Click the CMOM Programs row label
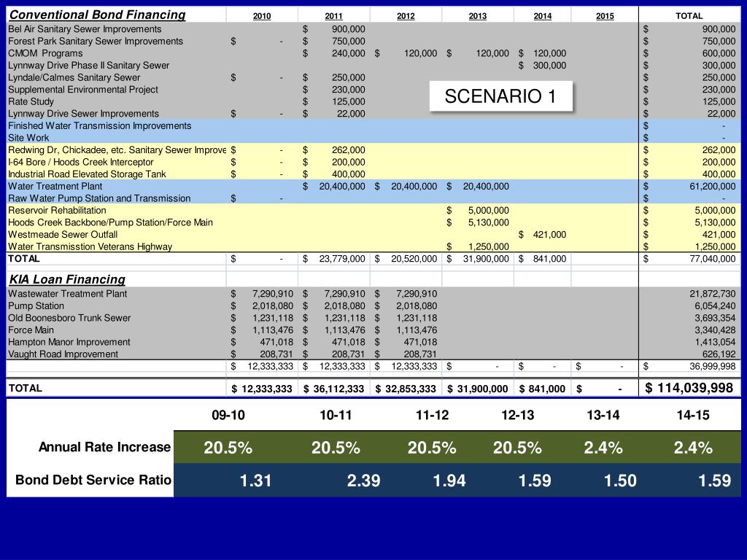 click(45, 53)
